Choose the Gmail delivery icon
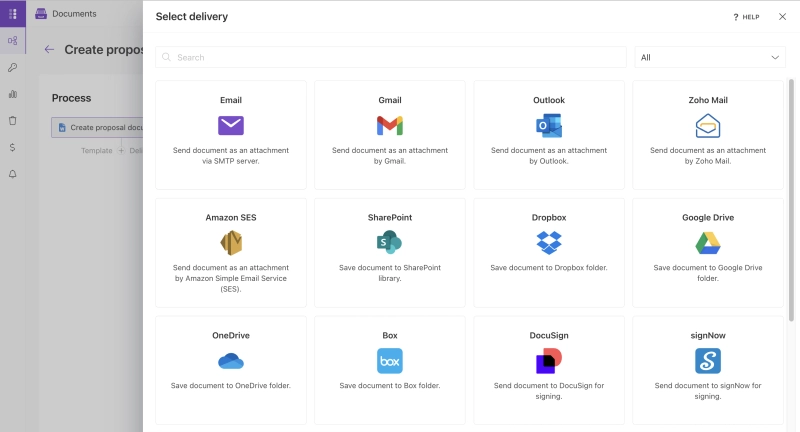This screenshot has width=800, height=432. click(390, 125)
